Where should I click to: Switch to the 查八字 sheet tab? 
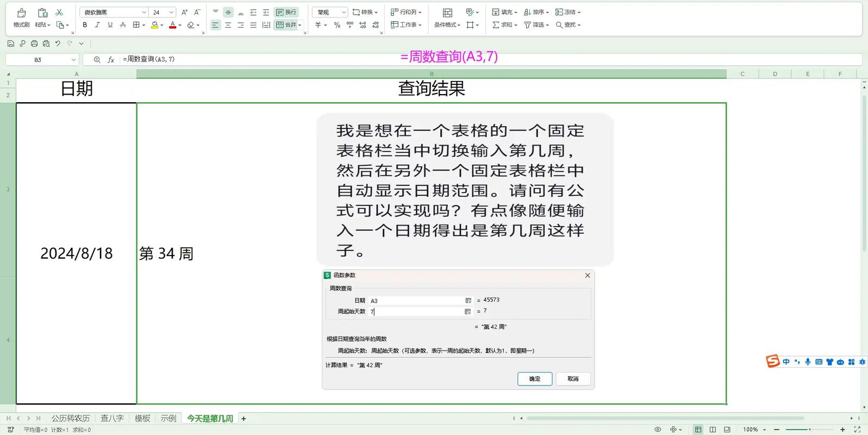point(112,418)
